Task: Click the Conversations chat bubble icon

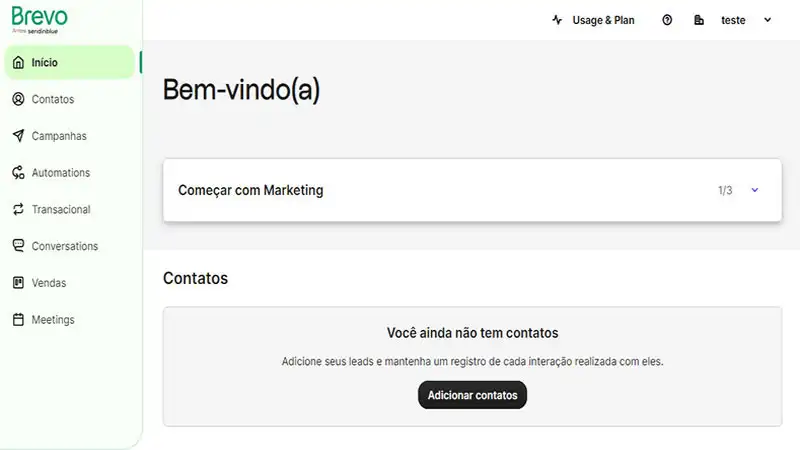Action: pos(18,246)
